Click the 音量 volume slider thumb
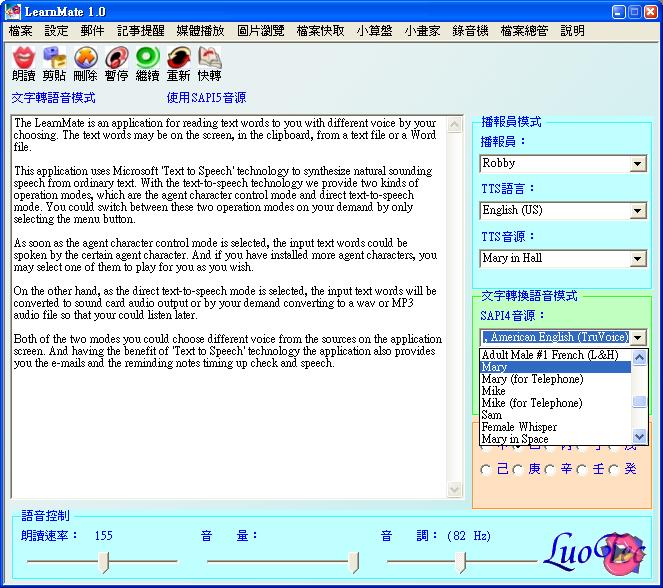 [x=354, y=562]
